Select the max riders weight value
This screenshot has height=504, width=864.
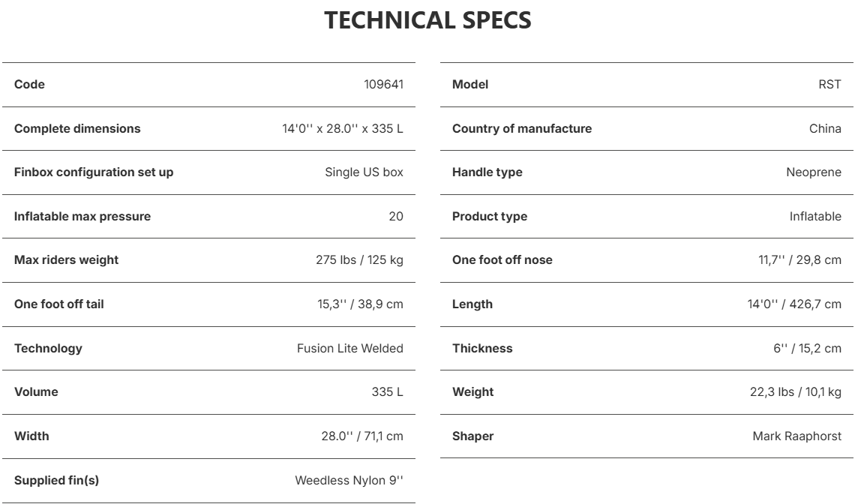tap(359, 260)
